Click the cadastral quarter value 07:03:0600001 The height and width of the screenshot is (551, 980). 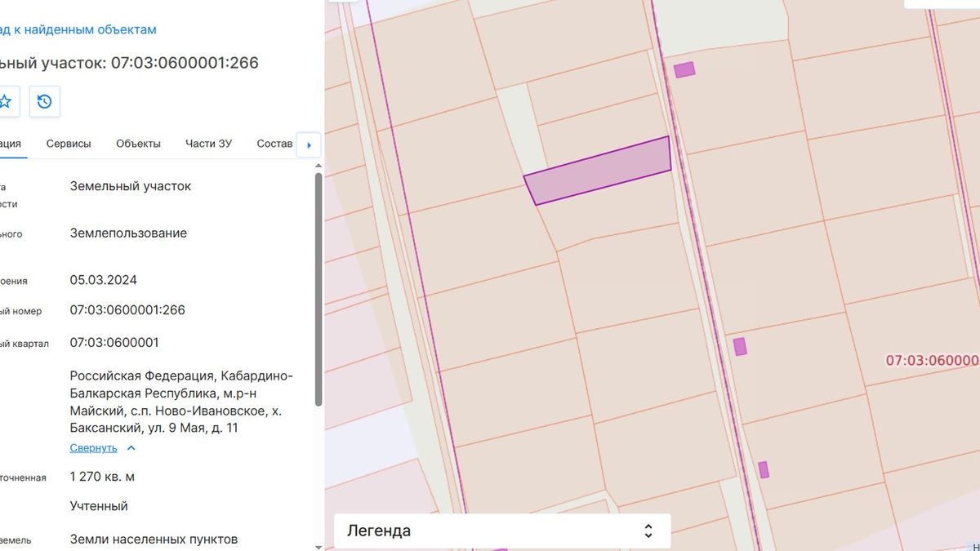(114, 342)
